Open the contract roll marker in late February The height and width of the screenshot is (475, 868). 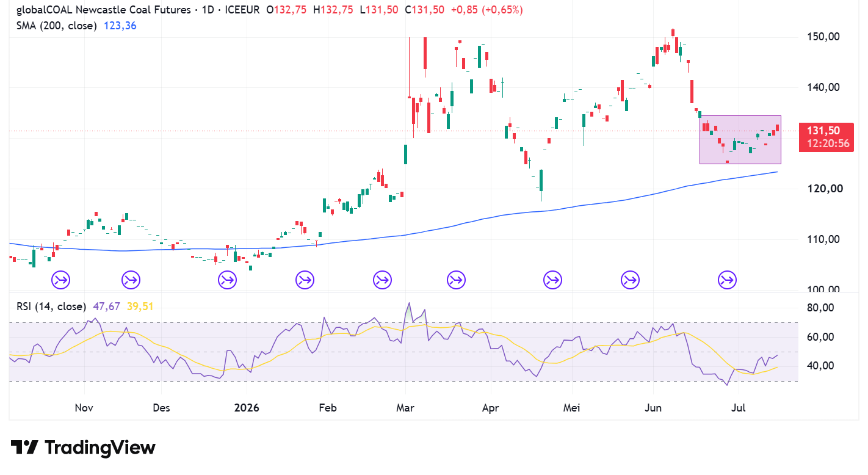(x=382, y=280)
